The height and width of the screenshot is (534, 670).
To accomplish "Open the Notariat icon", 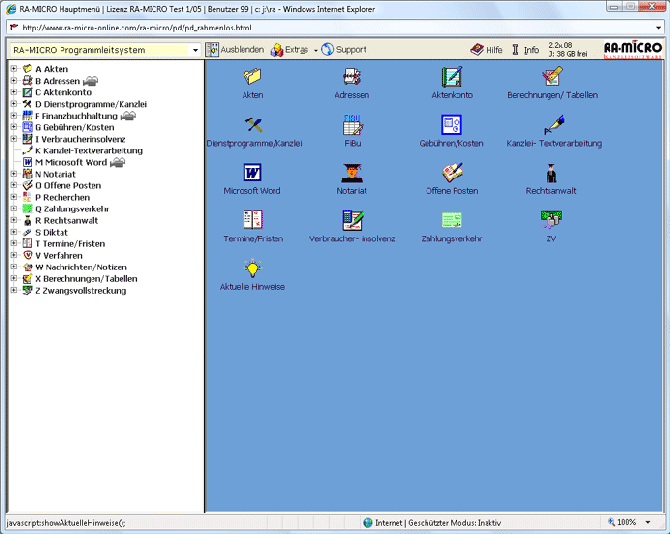I will [x=352, y=173].
